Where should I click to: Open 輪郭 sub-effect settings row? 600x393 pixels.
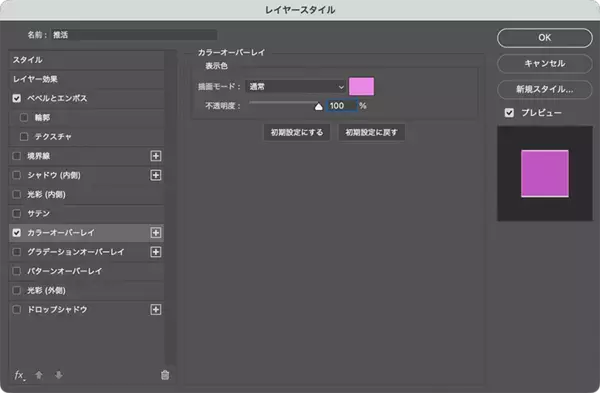pos(86,117)
